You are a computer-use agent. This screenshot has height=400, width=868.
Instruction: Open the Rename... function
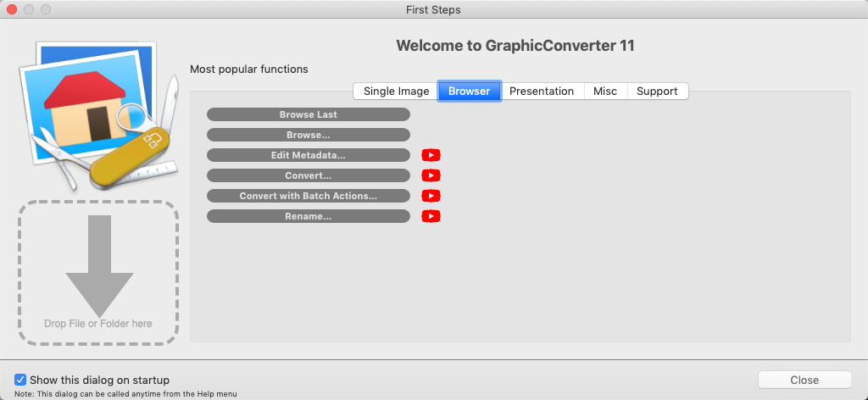[x=309, y=216]
